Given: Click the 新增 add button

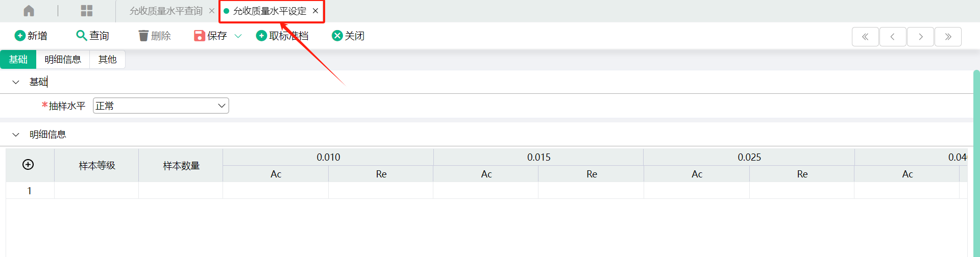Looking at the screenshot, I should (x=31, y=36).
